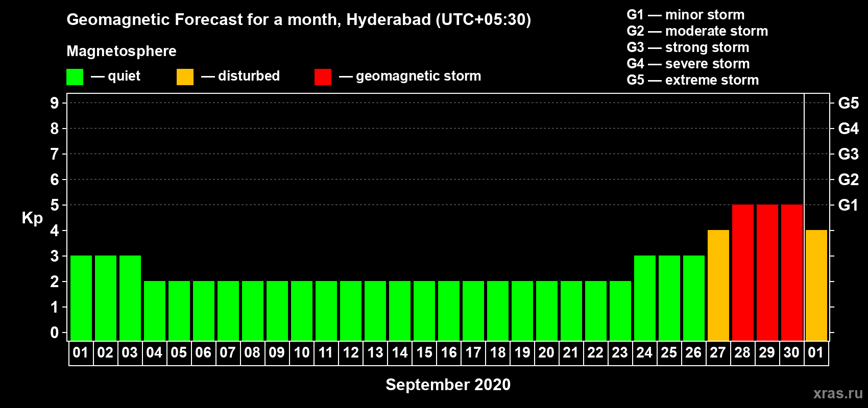Select the red storm bar for day 28
Viewport: 868px width, 408px height.
743,272
